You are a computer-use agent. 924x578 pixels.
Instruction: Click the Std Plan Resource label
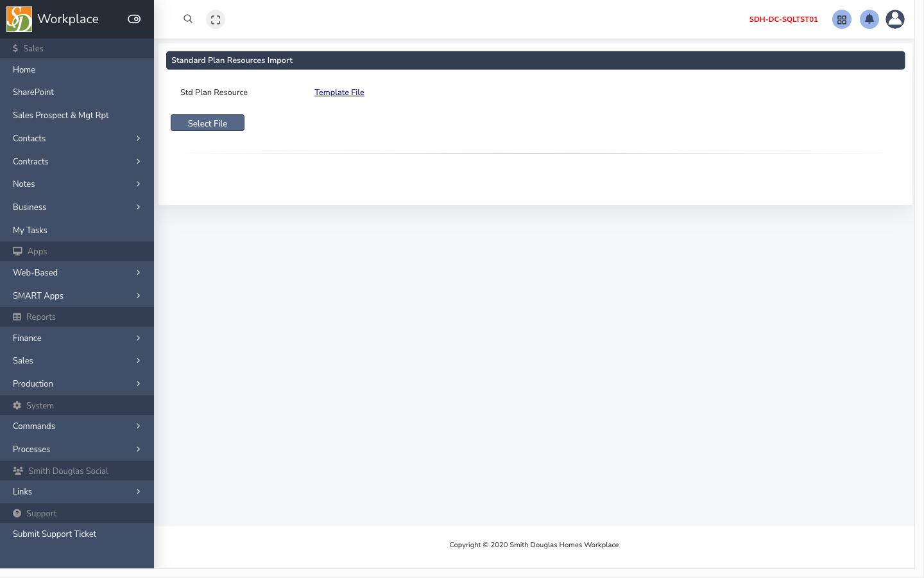click(x=214, y=92)
